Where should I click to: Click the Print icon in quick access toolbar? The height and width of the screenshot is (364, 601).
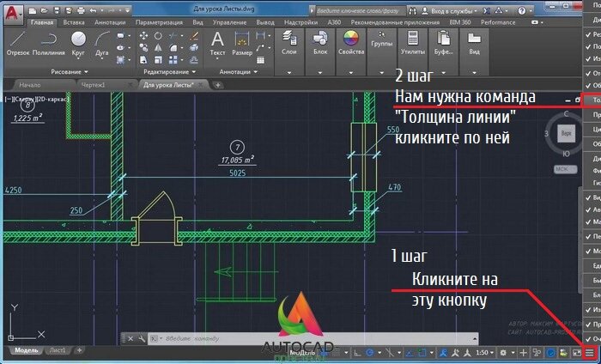pos(81,10)
